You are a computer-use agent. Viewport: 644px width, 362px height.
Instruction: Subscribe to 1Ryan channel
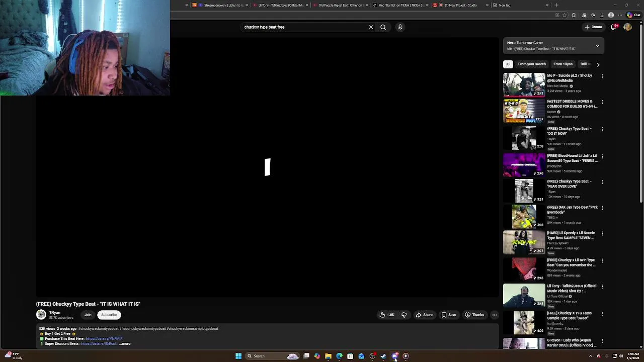click(109, 315)
